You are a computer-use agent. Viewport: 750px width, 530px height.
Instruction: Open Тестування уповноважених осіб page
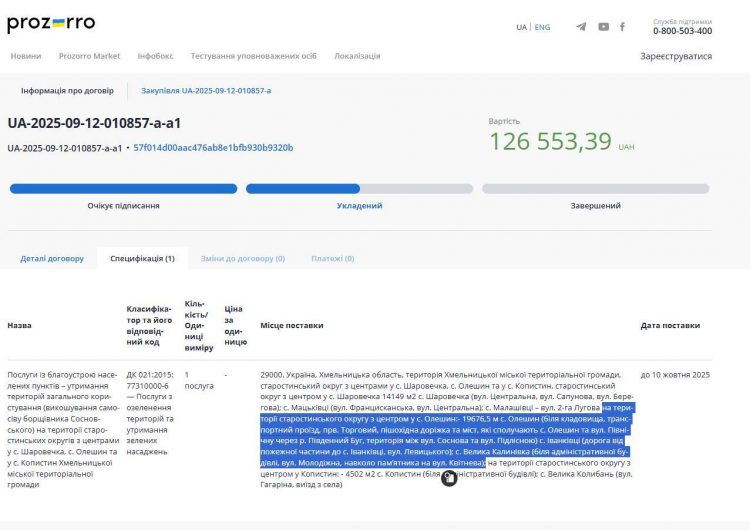pos(253,56)
